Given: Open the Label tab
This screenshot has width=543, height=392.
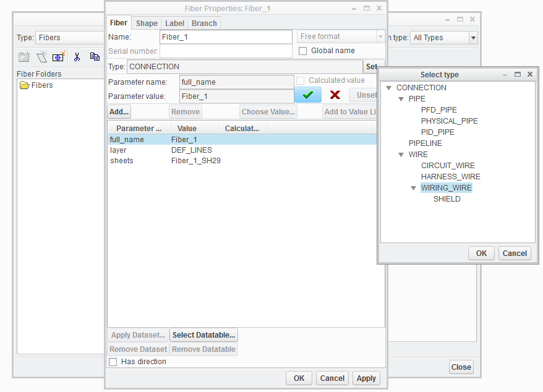Looking at the screenshot, I should point(174,22).
